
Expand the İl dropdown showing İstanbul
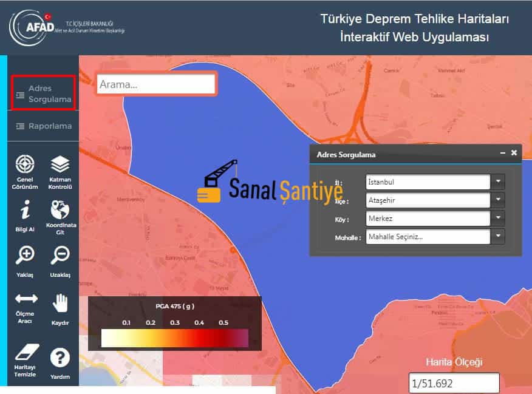click(498, 182)
